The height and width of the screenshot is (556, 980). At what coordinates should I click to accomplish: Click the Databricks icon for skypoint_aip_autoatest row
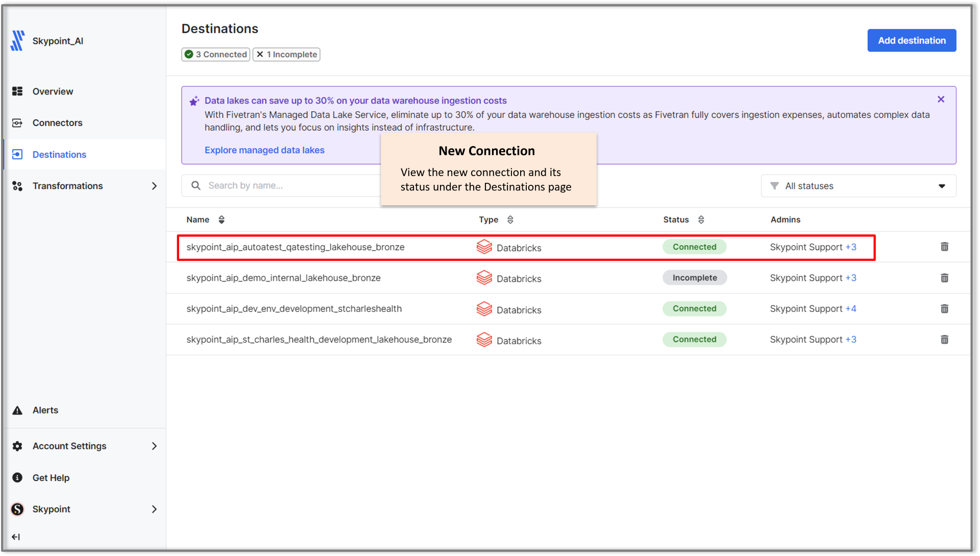[484, 247]
